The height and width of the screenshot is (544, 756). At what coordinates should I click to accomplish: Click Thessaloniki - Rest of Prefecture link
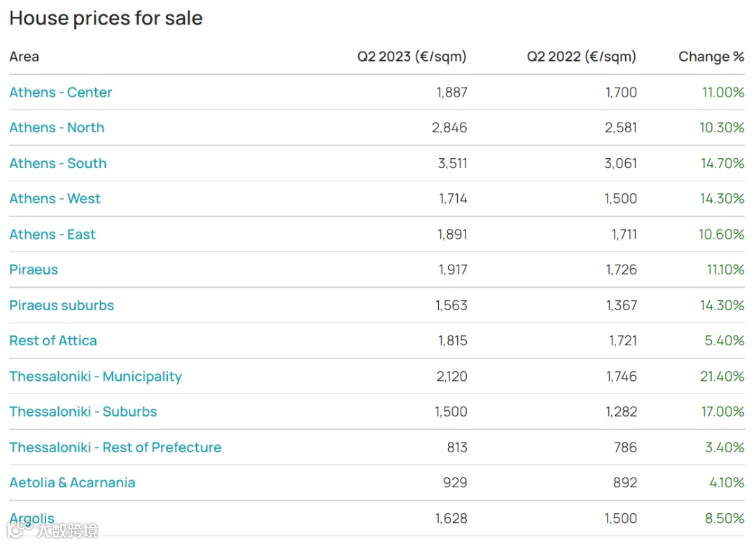(115, 447)
